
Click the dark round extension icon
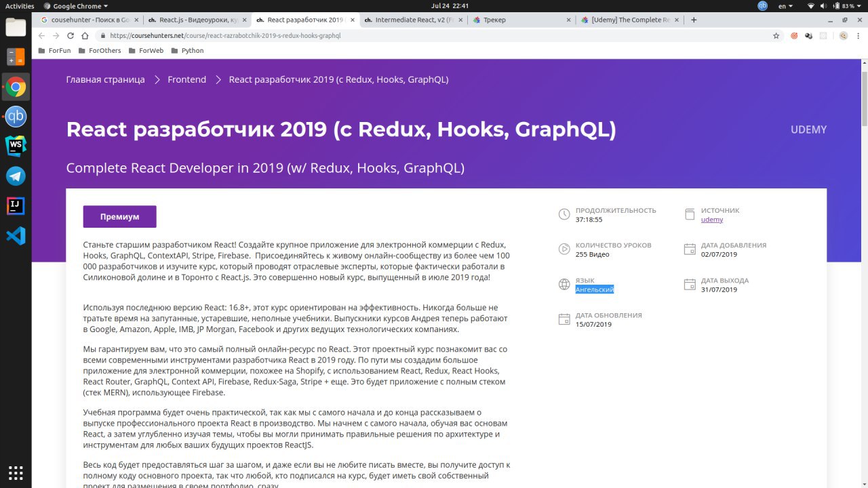click(x=810, y=36)
